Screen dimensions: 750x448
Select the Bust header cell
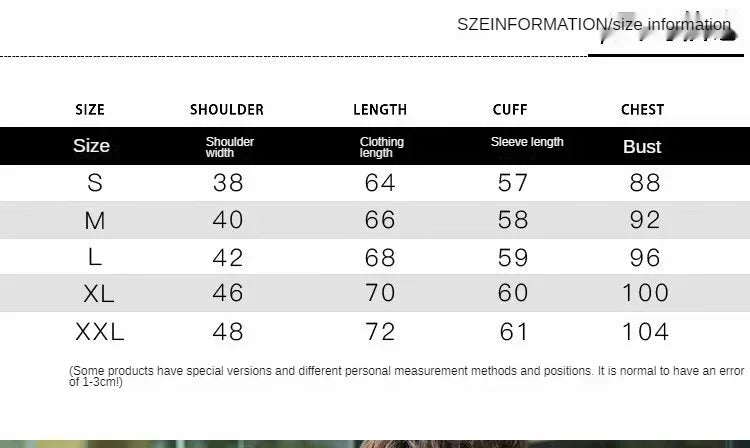642,146
